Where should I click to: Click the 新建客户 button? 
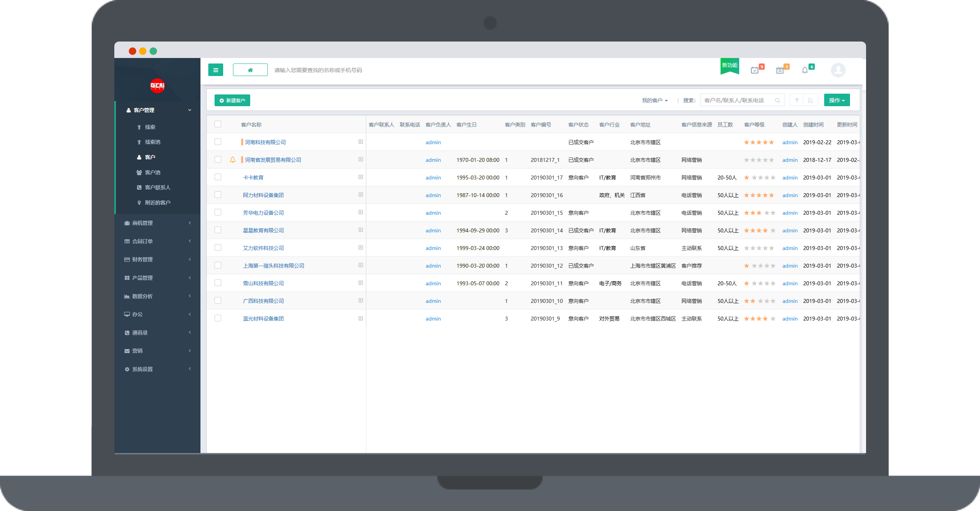click(232, 101)
